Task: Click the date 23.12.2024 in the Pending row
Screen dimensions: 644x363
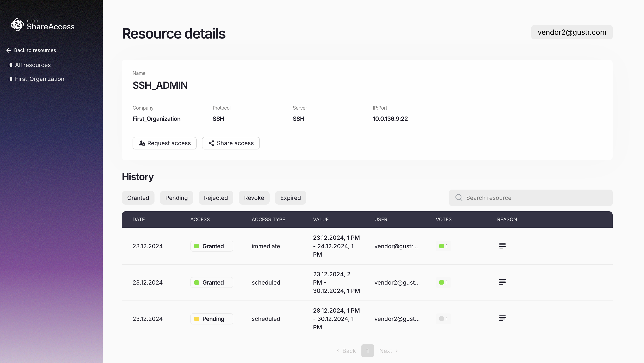Action: [148, 319]
